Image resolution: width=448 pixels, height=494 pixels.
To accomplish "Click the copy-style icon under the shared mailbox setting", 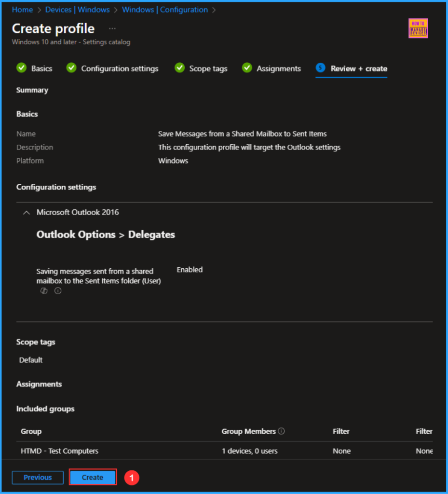I will 44,291.
